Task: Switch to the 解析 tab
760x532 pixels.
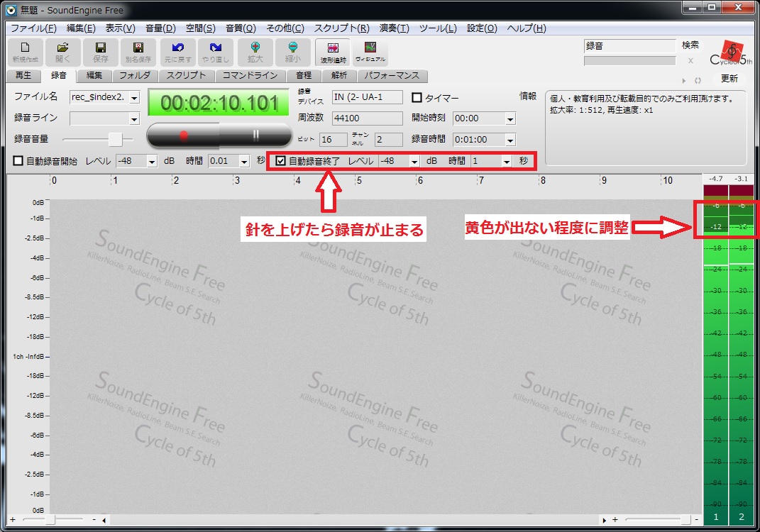Action: 339,76
